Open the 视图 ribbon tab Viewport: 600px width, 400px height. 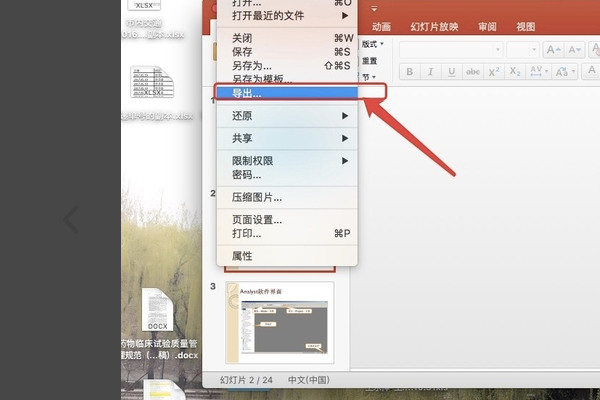pyautogui.click(x=525, y=27)
